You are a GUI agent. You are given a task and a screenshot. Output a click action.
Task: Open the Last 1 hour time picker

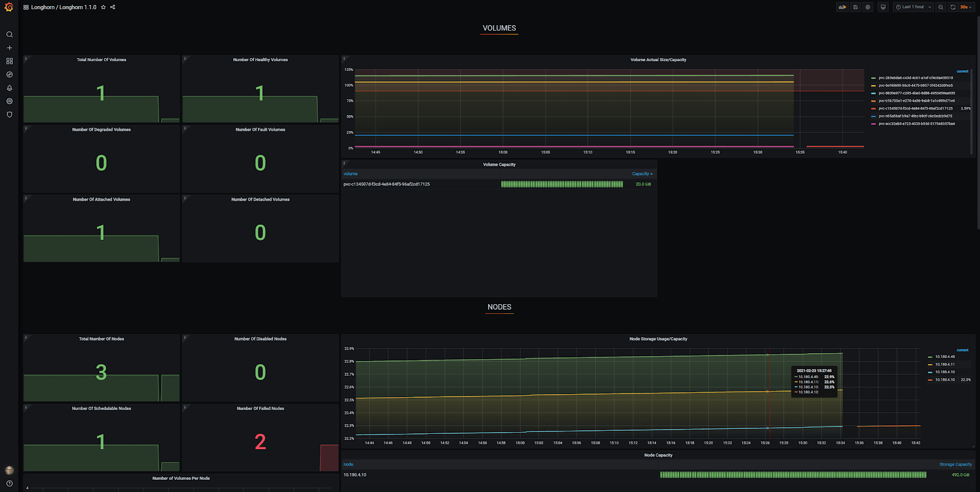pyautogui.click(x=913, y=7)
